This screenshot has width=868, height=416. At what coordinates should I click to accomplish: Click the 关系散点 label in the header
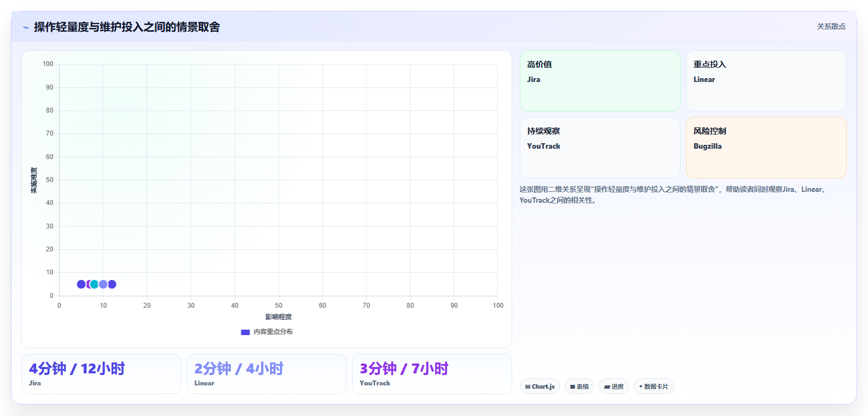pyautogui.click(x=831, y=26)
